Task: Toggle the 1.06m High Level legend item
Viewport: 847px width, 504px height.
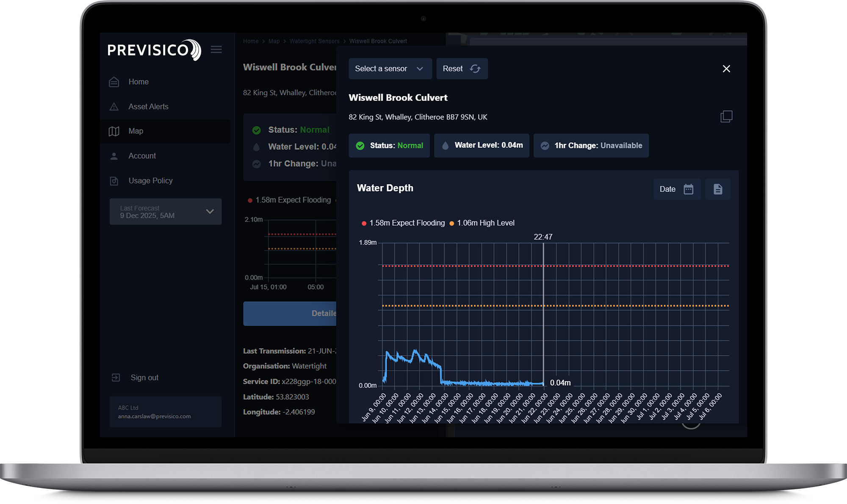Action: [482, 223]
